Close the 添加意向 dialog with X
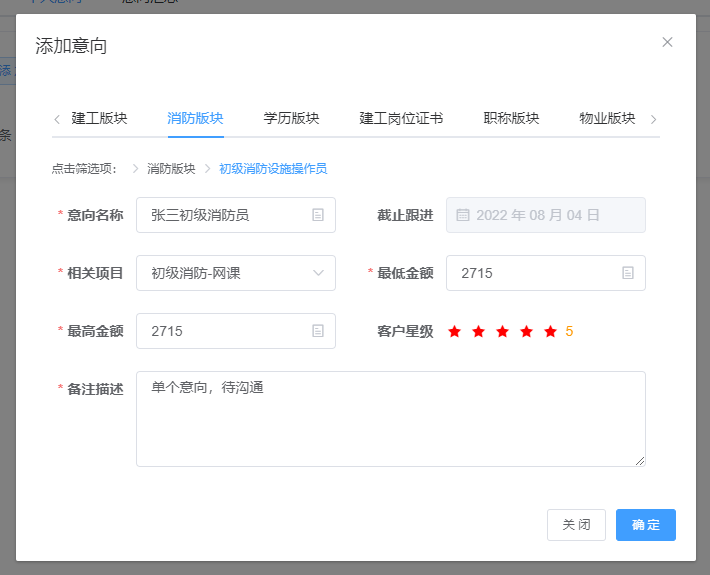Screen dimensions: 710x575 pyautogui.click(x=667, y=42)
